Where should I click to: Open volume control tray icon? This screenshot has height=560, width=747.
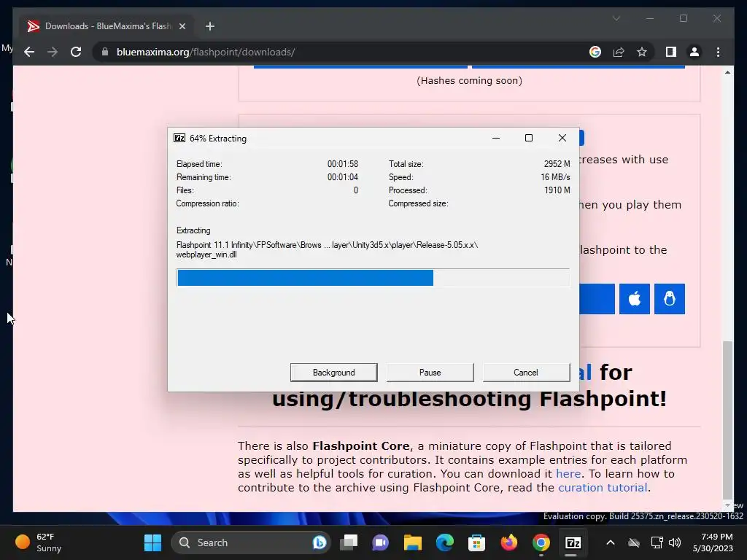click(x=674, y=542)
